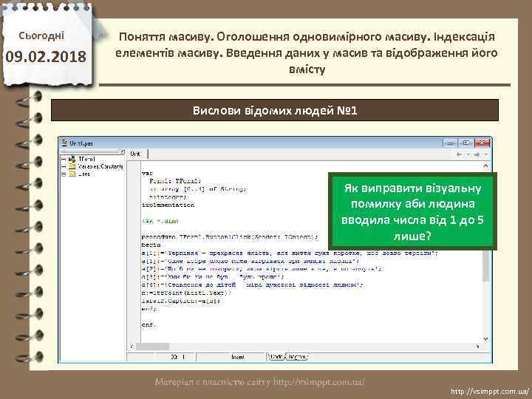
Task: Expand the Variables/Constants tree node
Action: 64,166
